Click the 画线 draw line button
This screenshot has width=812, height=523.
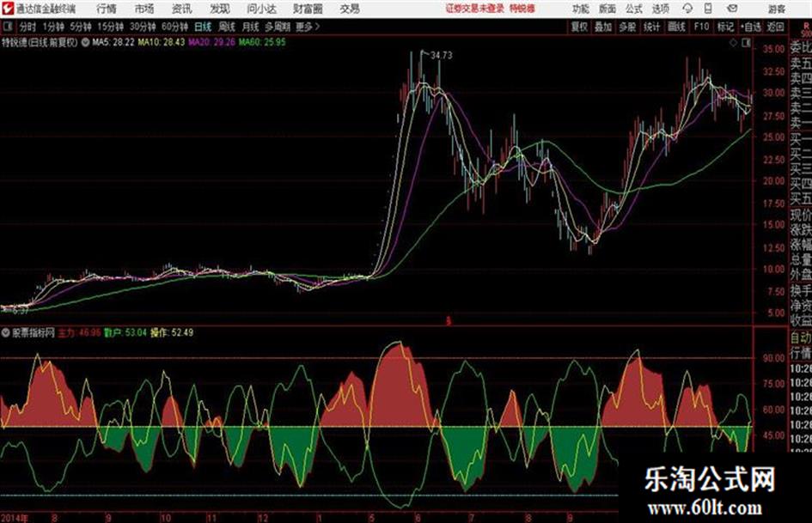(676, 27)
